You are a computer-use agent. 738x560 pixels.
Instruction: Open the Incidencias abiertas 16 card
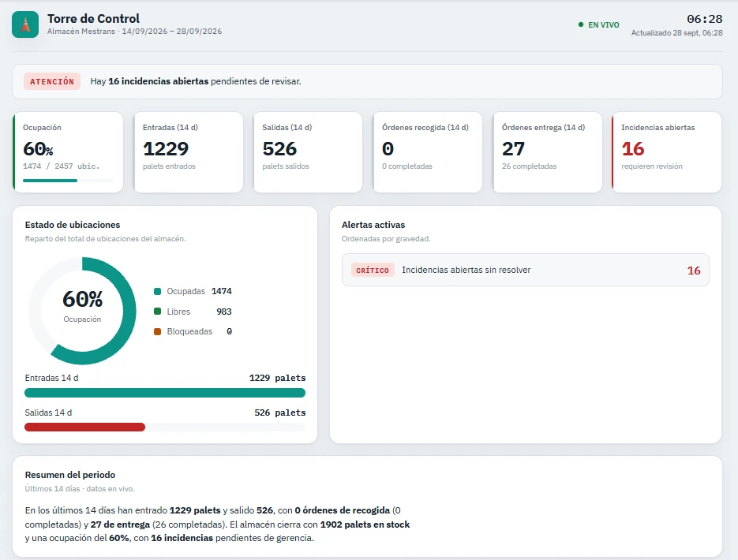666,152
